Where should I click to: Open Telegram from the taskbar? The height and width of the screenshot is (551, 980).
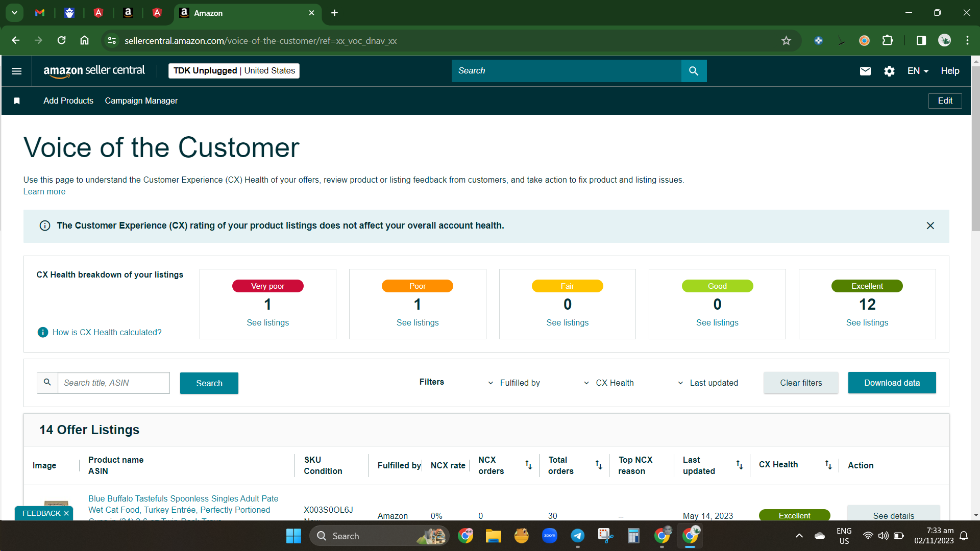coord(577,536)
